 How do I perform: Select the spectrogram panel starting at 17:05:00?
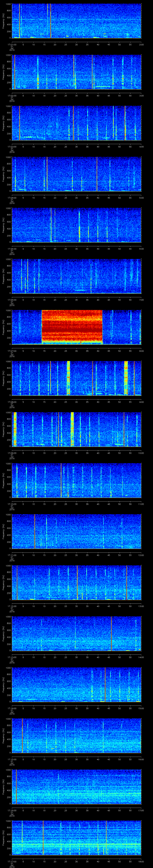[76, 225]
